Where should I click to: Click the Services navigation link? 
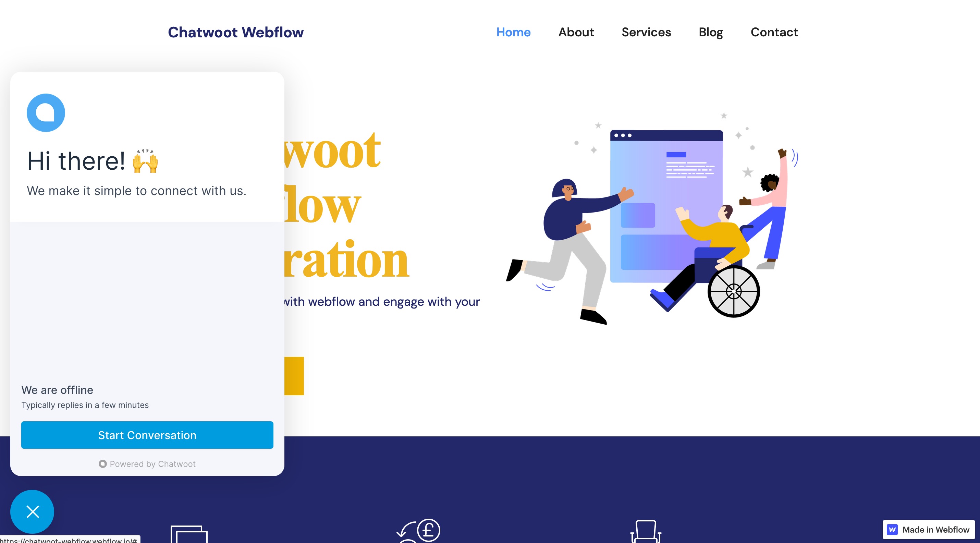click(646, 32)
